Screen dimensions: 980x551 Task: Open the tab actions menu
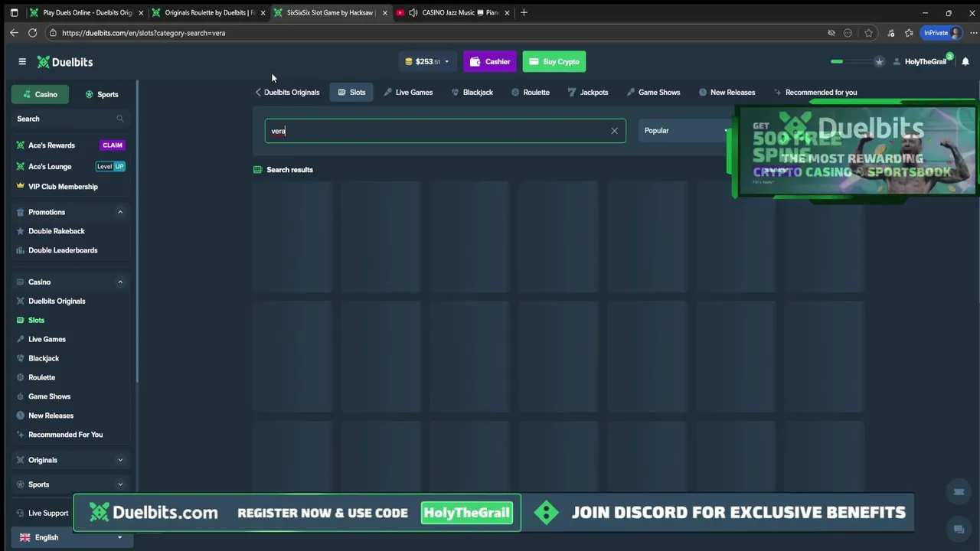(14, 13)
